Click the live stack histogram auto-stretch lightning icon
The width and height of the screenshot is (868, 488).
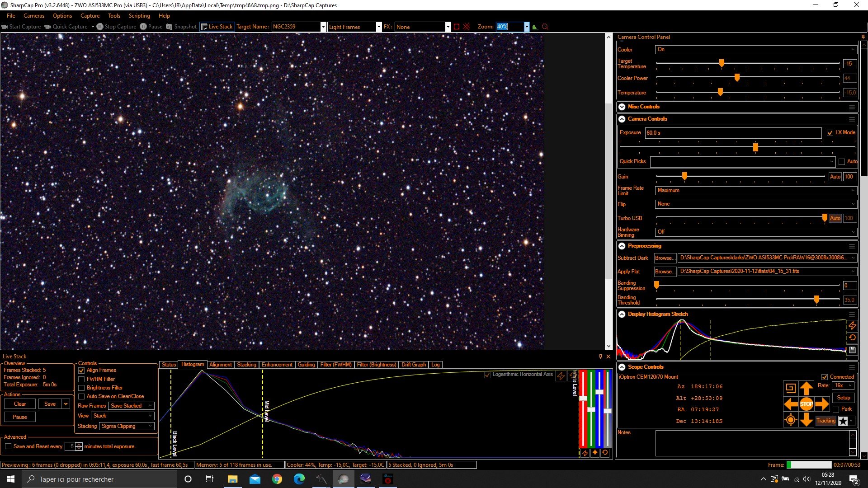561,376
